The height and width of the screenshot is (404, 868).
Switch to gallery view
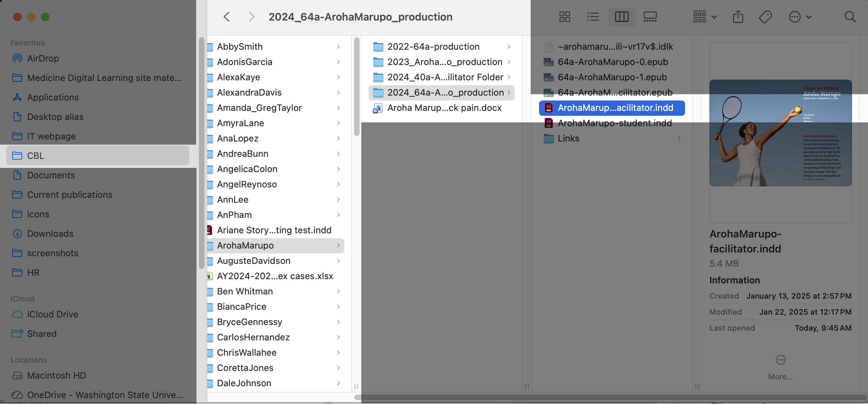point(650,17)
